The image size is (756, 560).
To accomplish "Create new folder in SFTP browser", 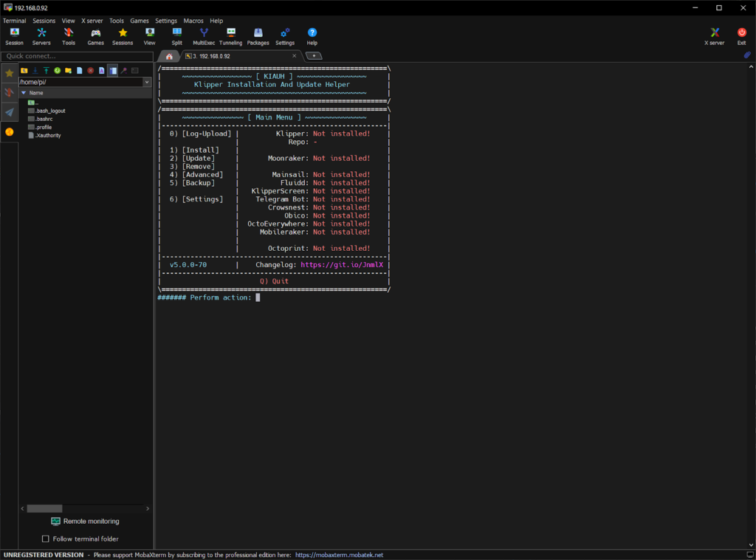I will pos(69,70).
